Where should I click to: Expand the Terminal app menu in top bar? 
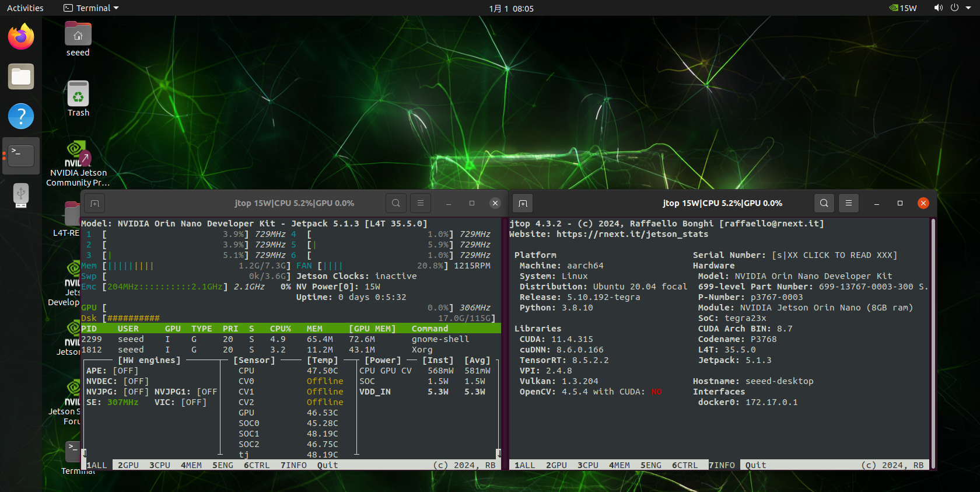[91, 8]
